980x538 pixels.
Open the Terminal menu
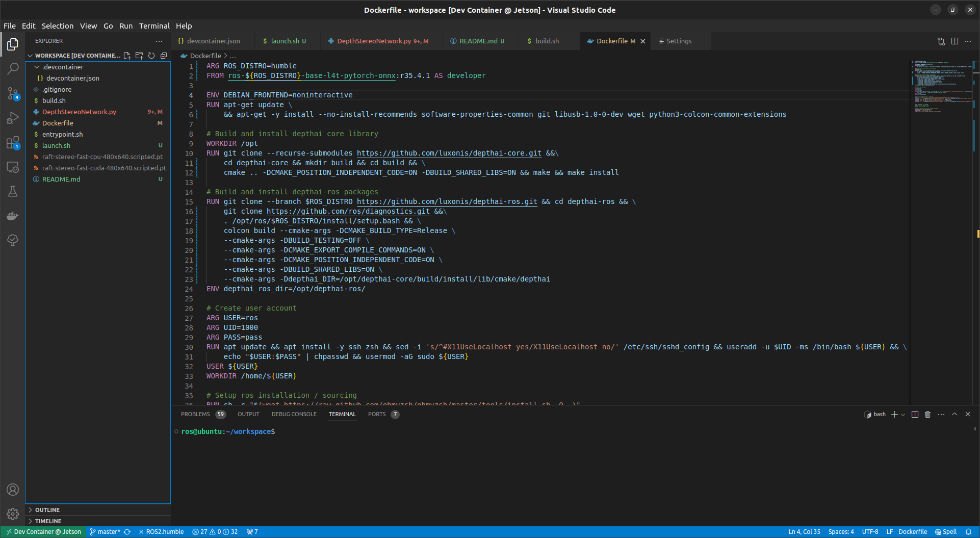coord(154,26)
